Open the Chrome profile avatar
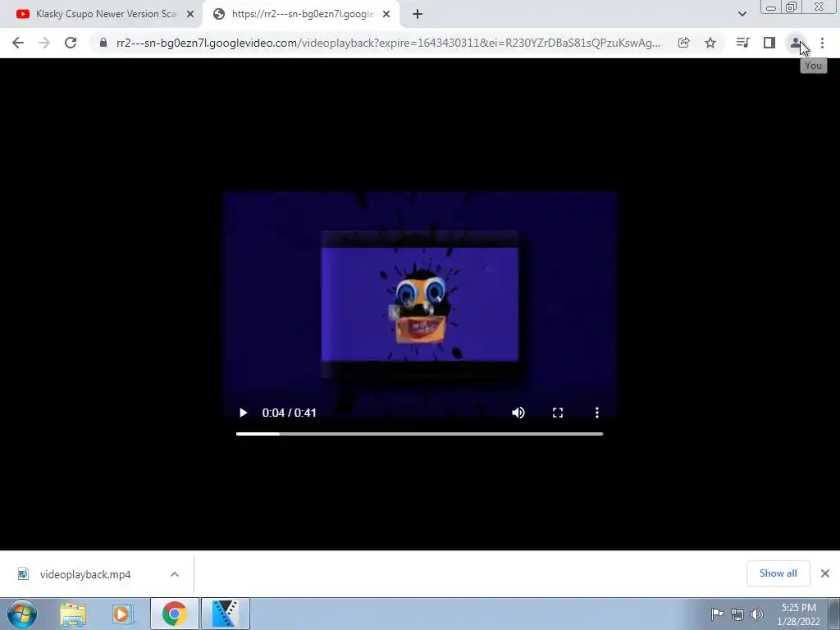 pos(796,43)
